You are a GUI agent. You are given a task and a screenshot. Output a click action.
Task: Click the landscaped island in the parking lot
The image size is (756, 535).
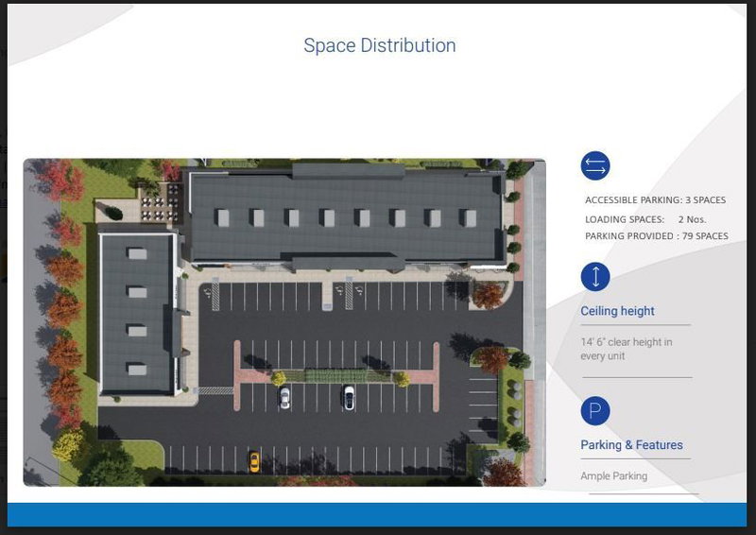[x=336, y=377]
